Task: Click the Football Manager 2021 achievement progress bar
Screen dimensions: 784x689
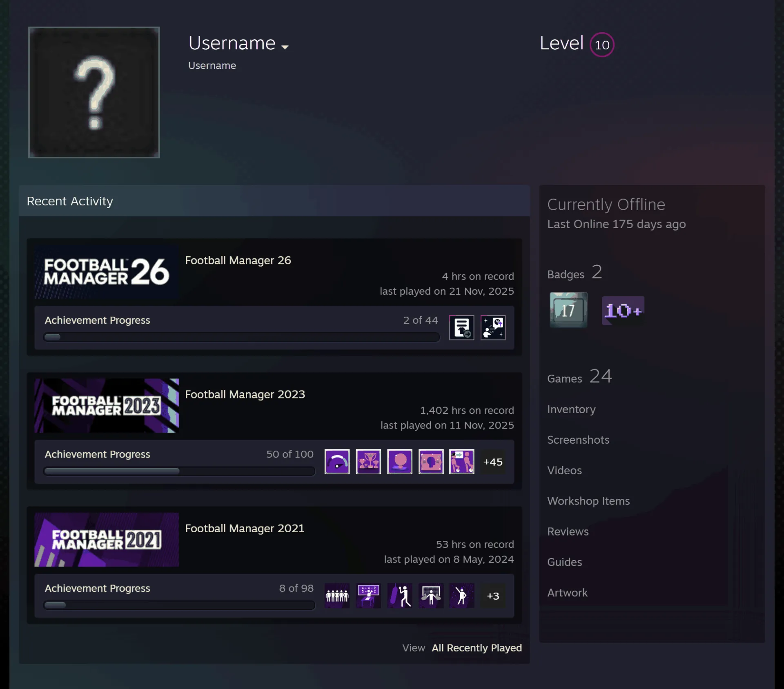Action: (x=179, y=605)
